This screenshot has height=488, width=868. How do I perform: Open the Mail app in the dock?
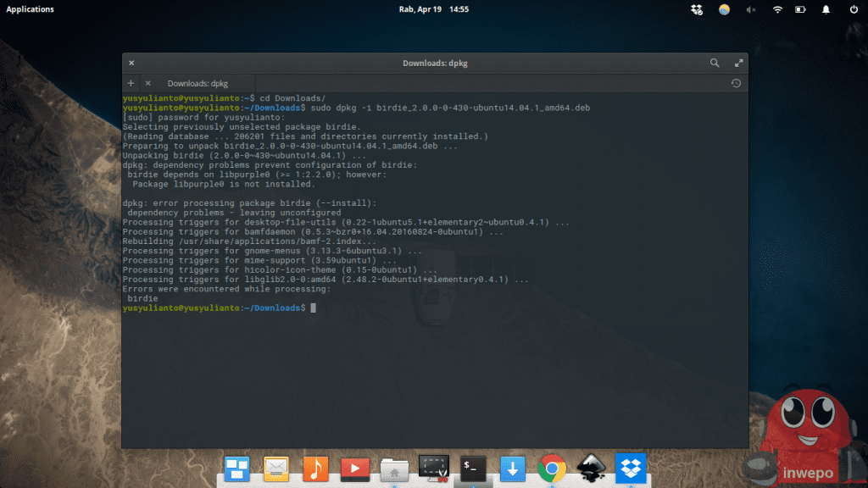(276, 468)
